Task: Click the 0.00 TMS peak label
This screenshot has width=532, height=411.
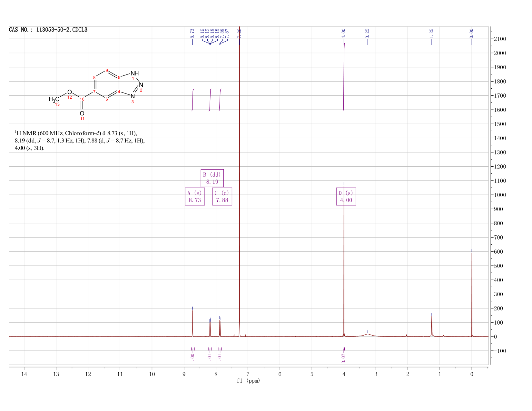Action: tap(471, 34)
